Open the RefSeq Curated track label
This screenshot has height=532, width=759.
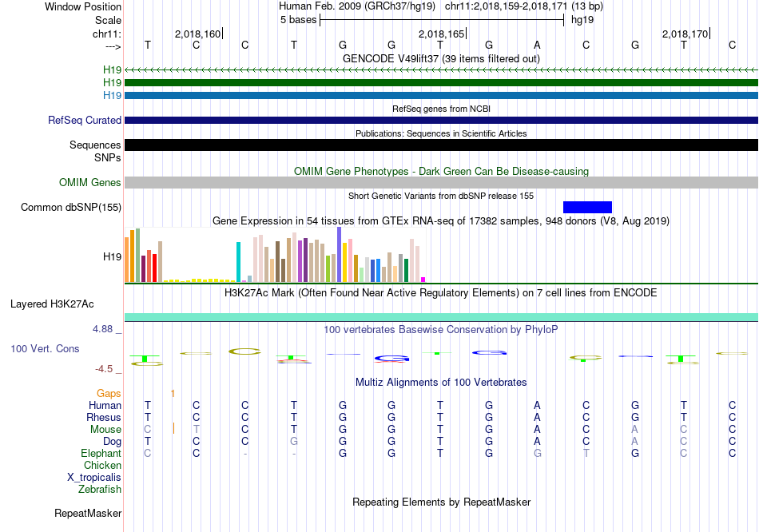click(x=85, y=120)
